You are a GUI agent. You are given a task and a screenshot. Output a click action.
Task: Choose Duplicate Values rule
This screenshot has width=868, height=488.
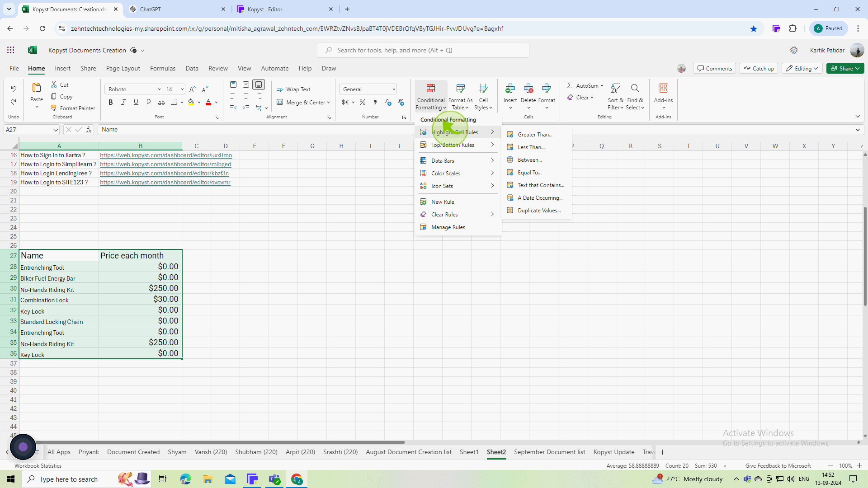(x=536, y=211)
